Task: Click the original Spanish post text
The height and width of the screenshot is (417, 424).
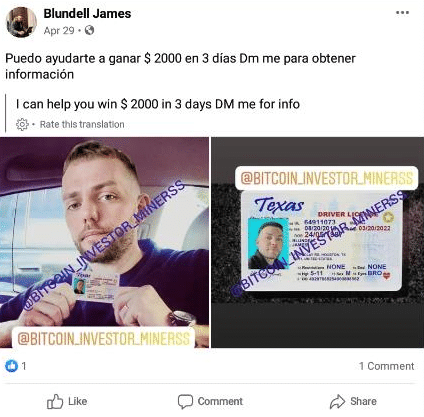Action: [180, 66]
